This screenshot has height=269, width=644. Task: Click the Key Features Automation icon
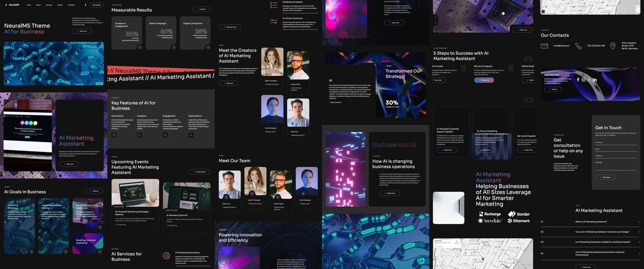114,135
